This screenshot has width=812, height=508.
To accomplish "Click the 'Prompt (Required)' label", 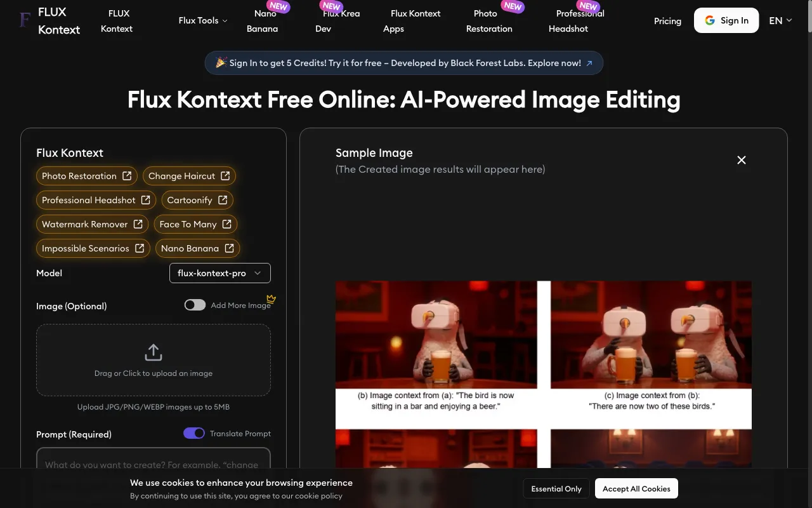I will tap(74, 434).
